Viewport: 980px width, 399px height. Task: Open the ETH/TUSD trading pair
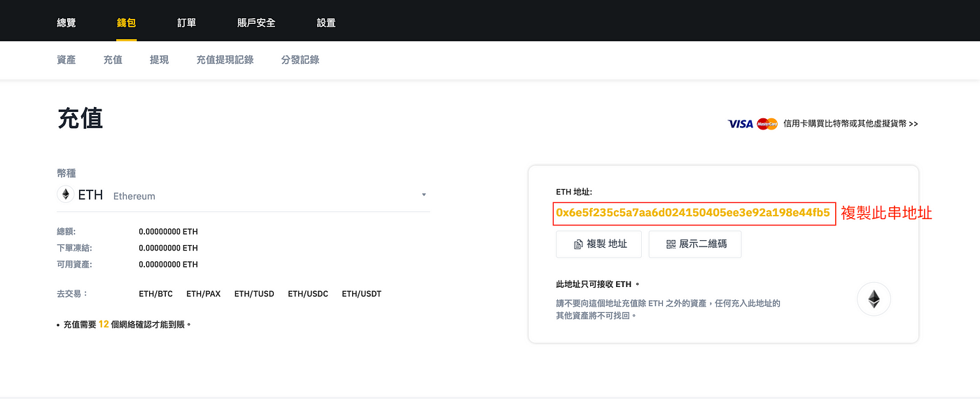point(254,294)
